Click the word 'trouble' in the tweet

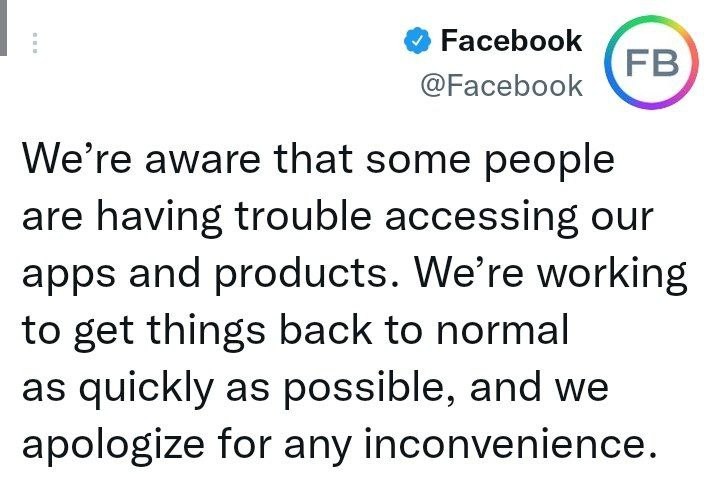[x=303, y=216]
